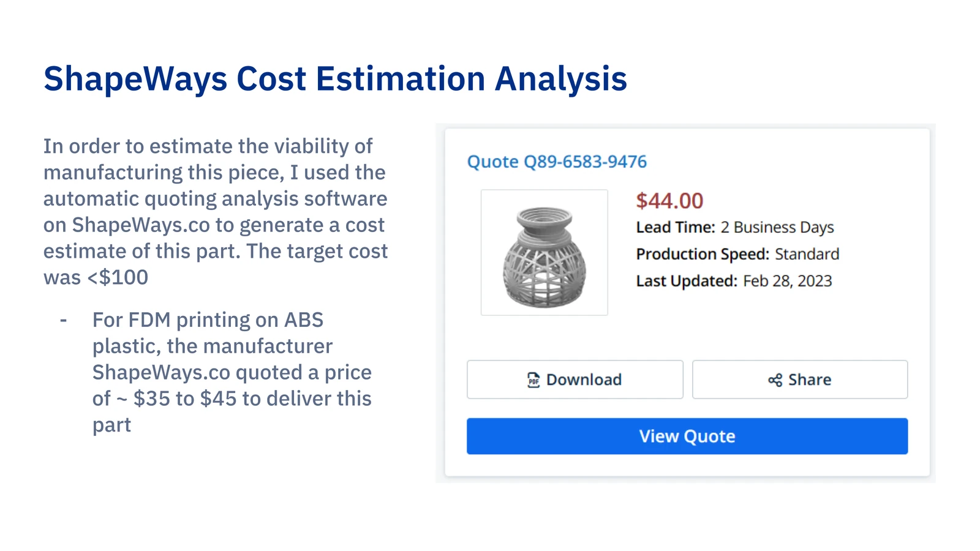This screenshot has height=551, width=980.
Task: Click the dash bullet marker
Action: pos(63,320)
